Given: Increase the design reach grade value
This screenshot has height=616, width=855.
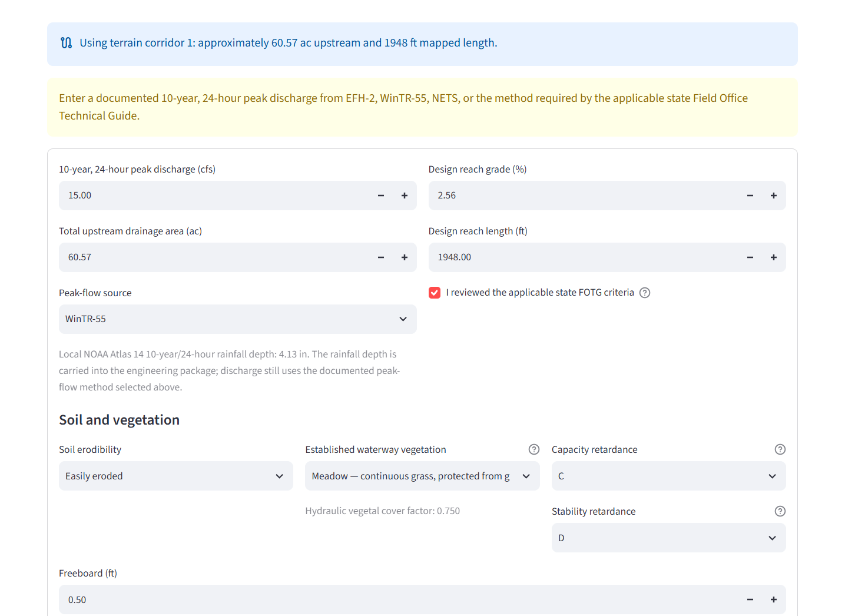Looking at the screenshot, I should click(x=774, y=196).
